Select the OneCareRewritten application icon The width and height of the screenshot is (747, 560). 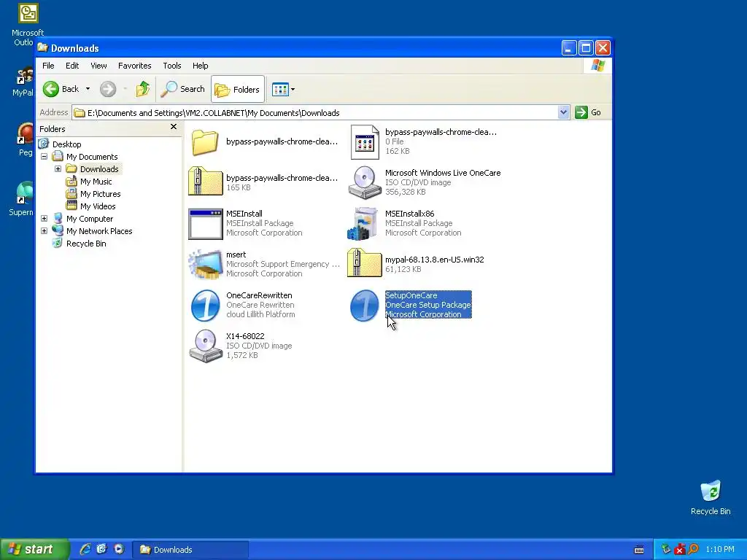click(x=205, y=306)
